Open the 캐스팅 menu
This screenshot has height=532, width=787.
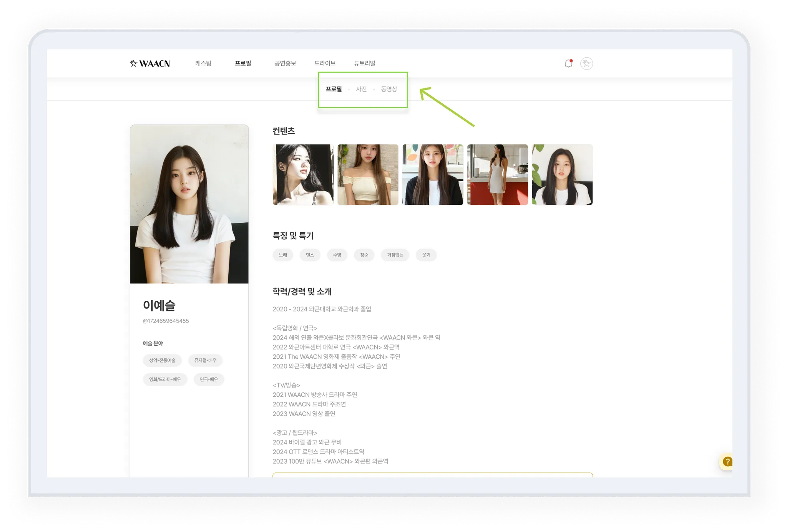point(203,63)
